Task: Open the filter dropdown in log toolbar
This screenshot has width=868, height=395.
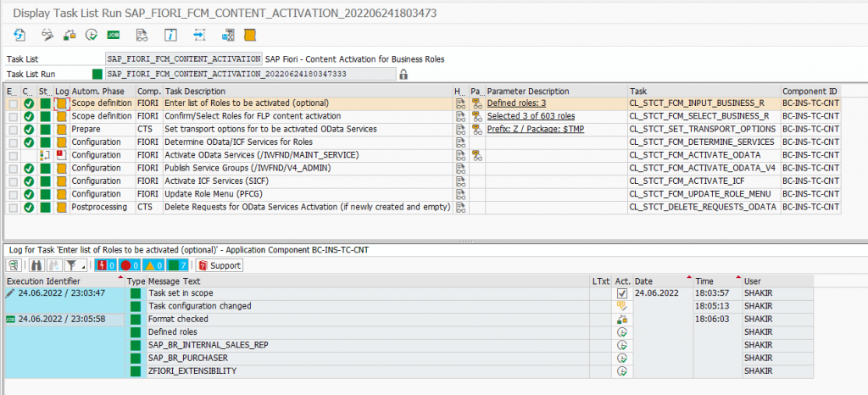Action: point(75,265)
